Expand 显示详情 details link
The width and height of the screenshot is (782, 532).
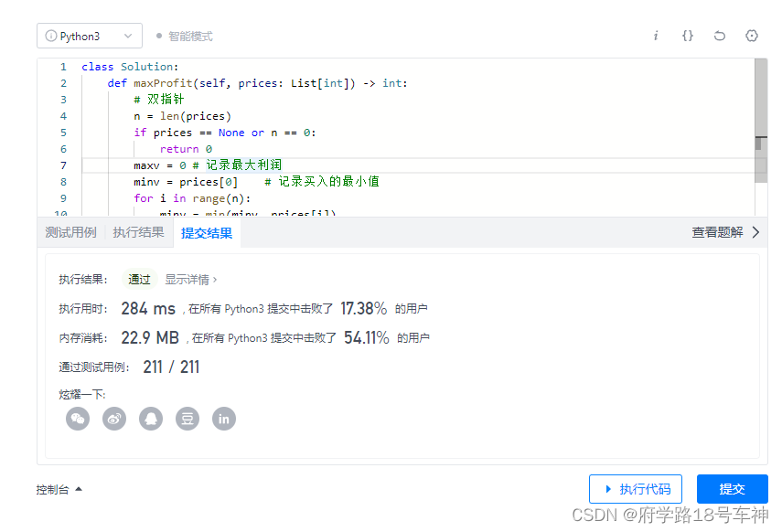[190, 280]
